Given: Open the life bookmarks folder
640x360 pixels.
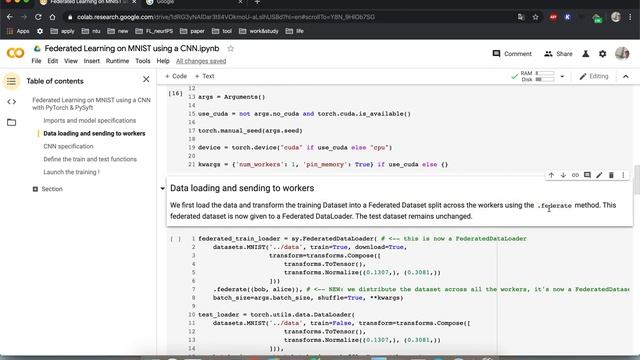Looking at the screenshot, I should (294, 31).
